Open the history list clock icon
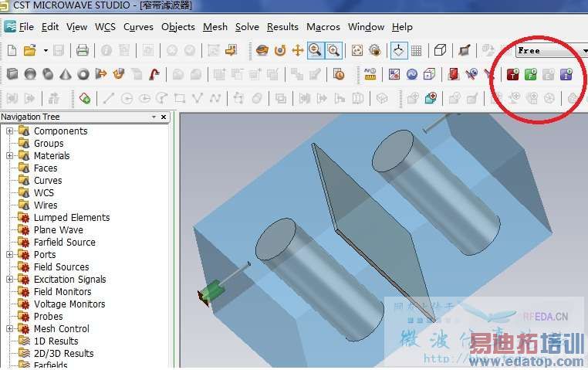The width and height of the screenshot is (588, 370). (339, 74)
